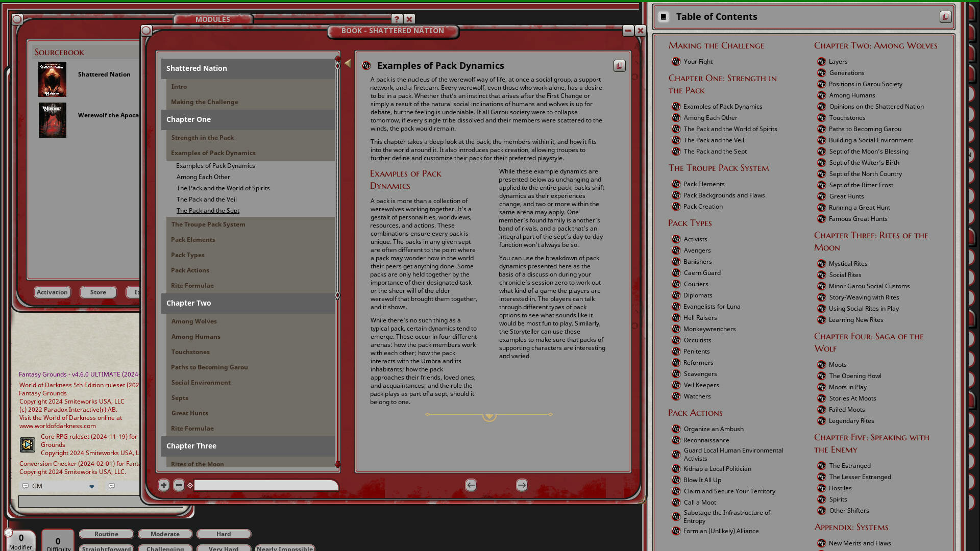This screenshot has height=551, width=980.
Task: Expand more text with the down chevron below the page
Action: (x=489, y=417)
